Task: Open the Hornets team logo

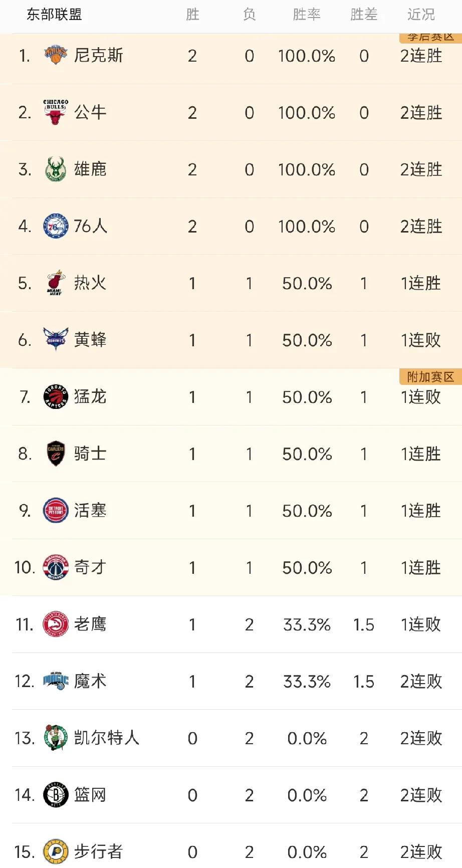Action: (56, 339)
